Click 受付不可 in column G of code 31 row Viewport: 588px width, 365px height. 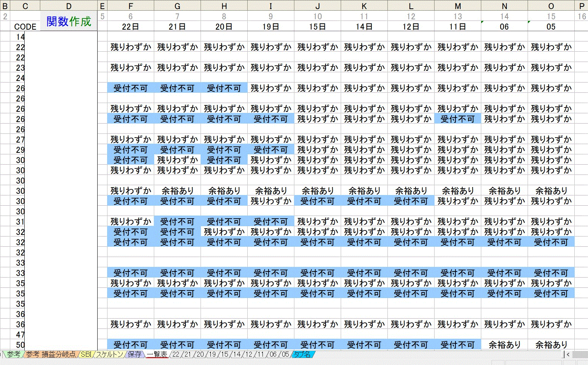[177, 222]
